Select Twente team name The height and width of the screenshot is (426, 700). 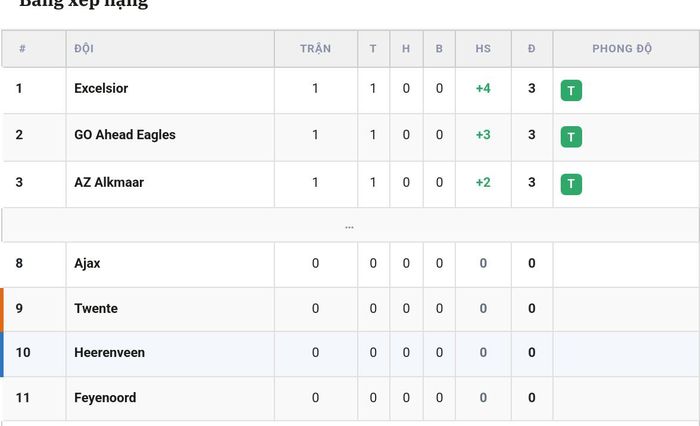96,308
